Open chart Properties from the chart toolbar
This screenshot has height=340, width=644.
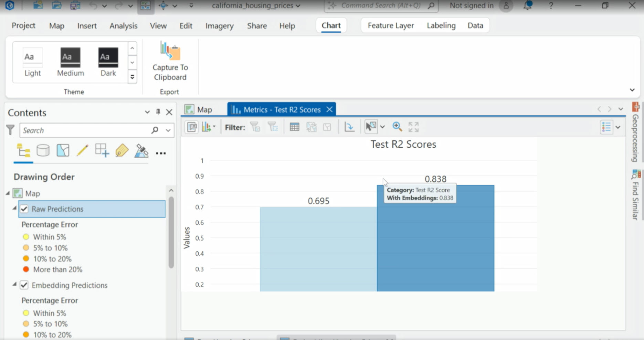(192, 127)
